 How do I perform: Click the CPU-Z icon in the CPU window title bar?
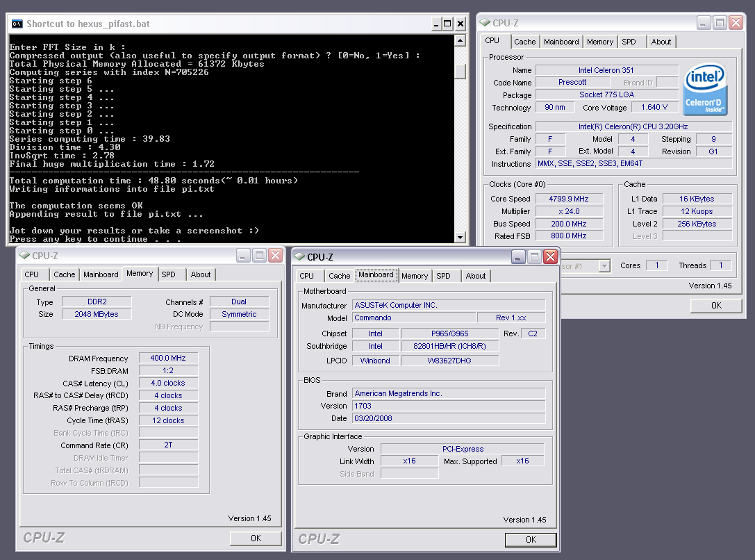coord(485,23)
